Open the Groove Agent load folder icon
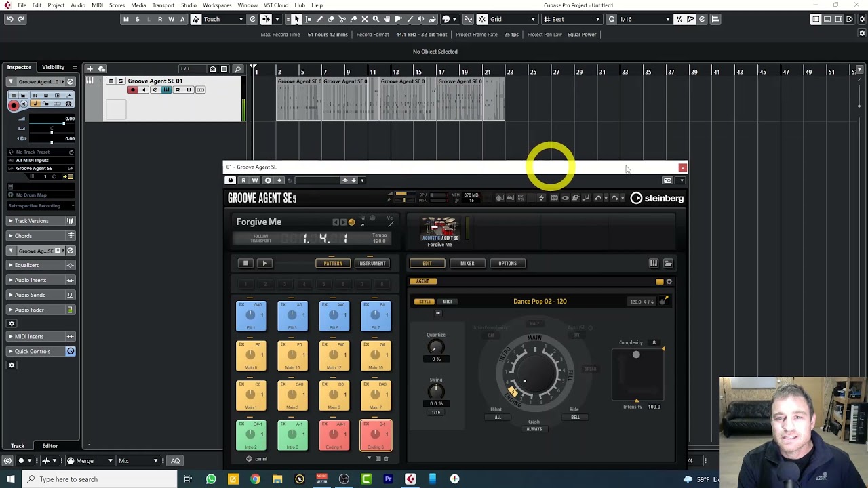Viewport: 868px width, 488px height. (668, 264)
